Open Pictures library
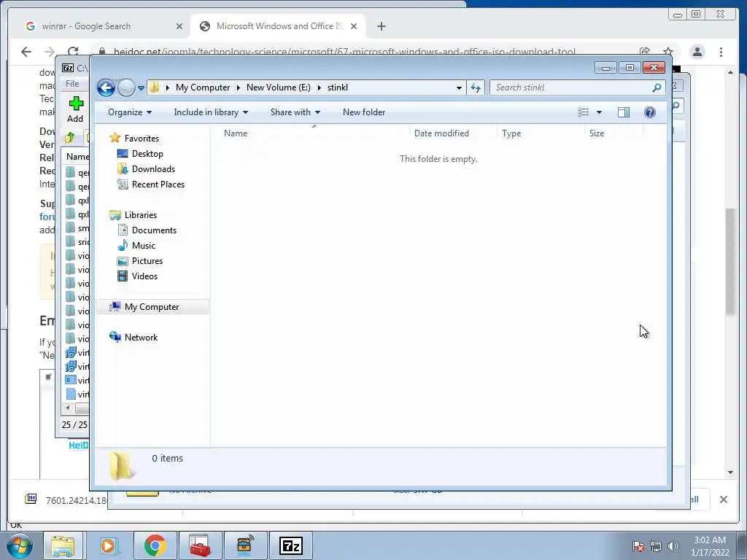 click(147, 261)
